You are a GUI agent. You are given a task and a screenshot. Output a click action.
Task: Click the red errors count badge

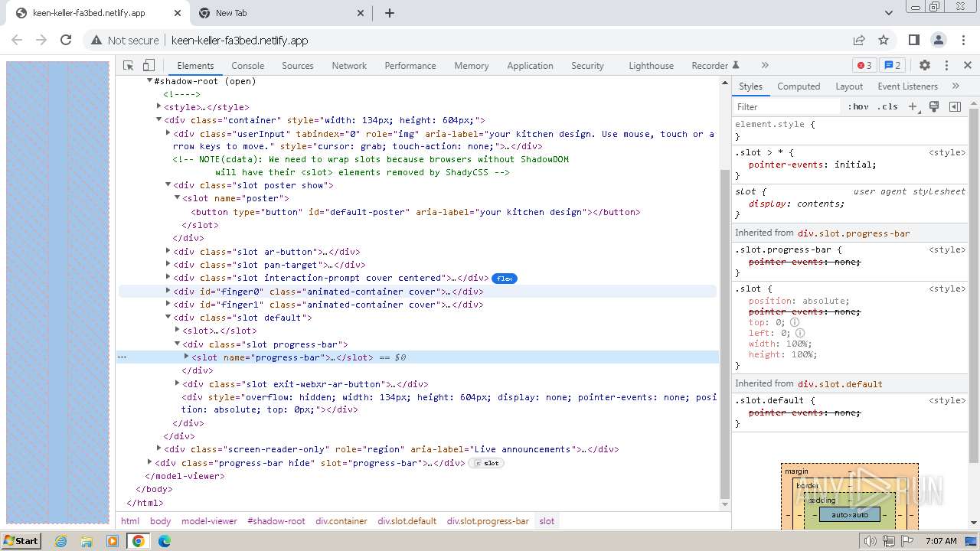point(864,66)
